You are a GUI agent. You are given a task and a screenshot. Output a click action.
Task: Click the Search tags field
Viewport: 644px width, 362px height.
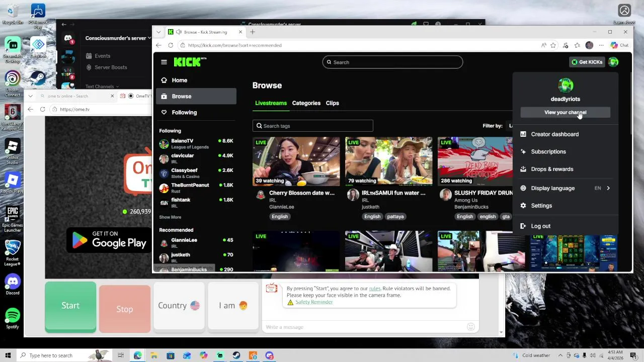pyautogui.click(x=312, y=126)
